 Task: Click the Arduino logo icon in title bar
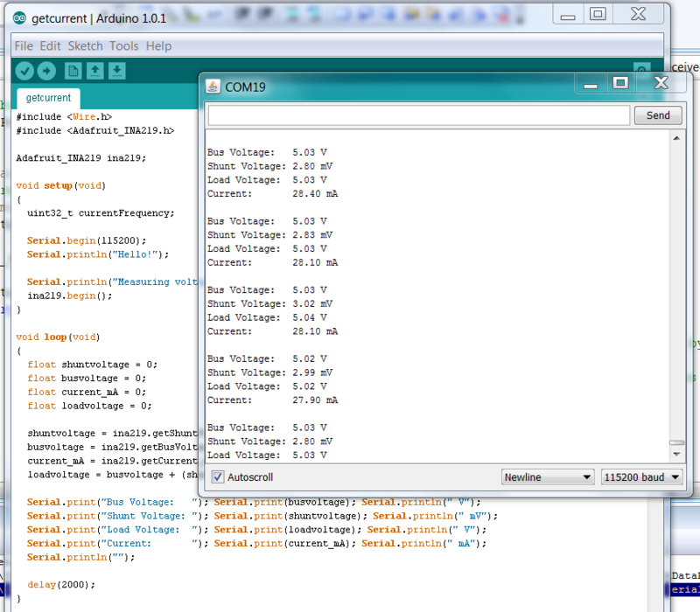click(19, 17)
